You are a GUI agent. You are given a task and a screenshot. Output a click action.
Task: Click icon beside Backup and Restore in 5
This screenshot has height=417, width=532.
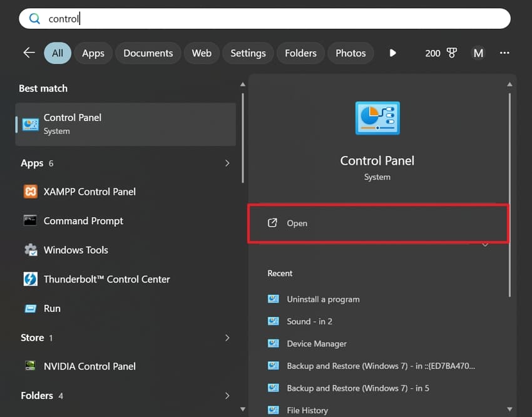pyautogui.click(x=273, y=388)
